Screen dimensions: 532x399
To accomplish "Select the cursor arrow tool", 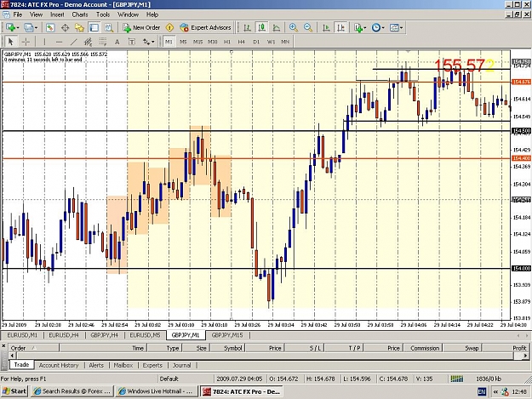I will point(10,42).
